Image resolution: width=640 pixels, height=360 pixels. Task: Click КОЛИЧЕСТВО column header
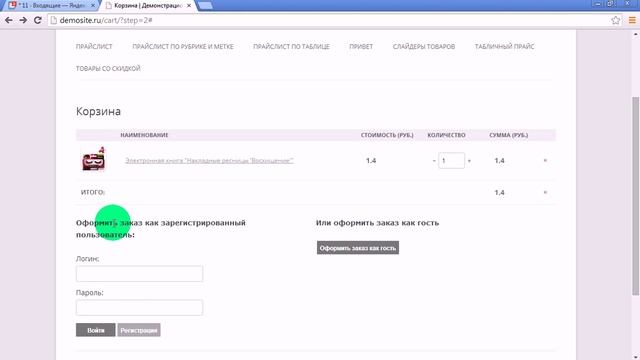point(446,135)
